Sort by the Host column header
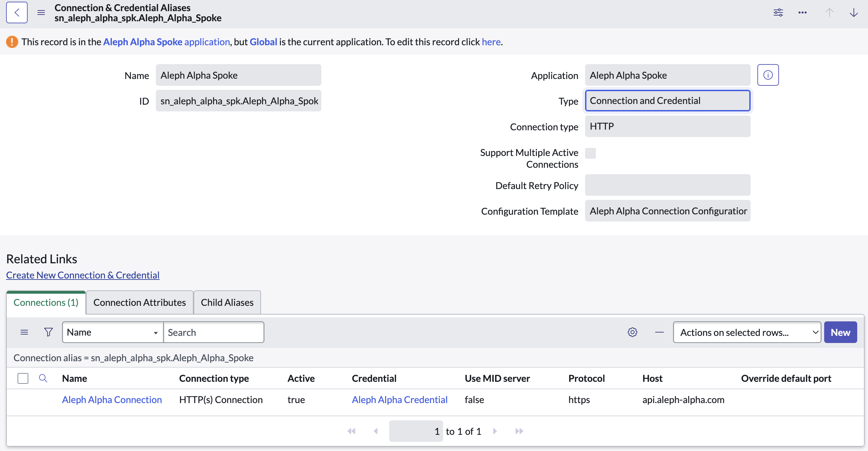Viewport: 868px width, 451px height. click(653, 378)
